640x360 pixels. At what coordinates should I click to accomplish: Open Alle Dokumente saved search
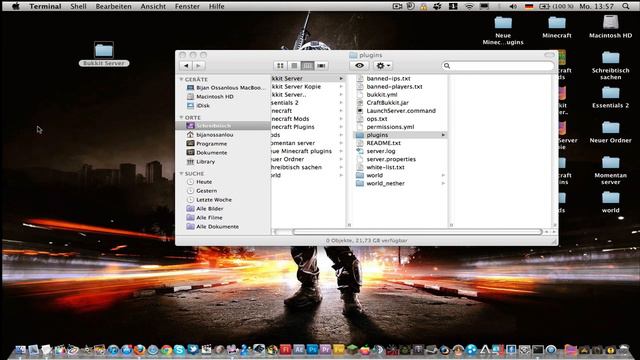tap(213, 227)
